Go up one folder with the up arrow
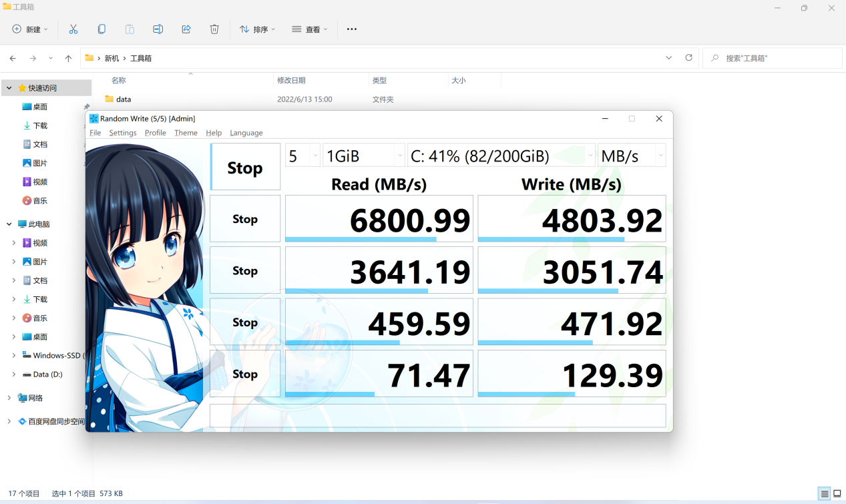The height and width of the screenshot is (504, 846). pos(68,58)
